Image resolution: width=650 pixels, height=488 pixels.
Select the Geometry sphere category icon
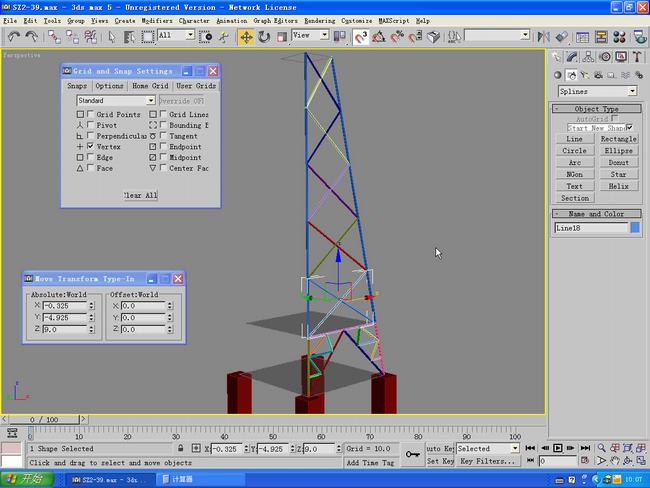pos(558,75)
